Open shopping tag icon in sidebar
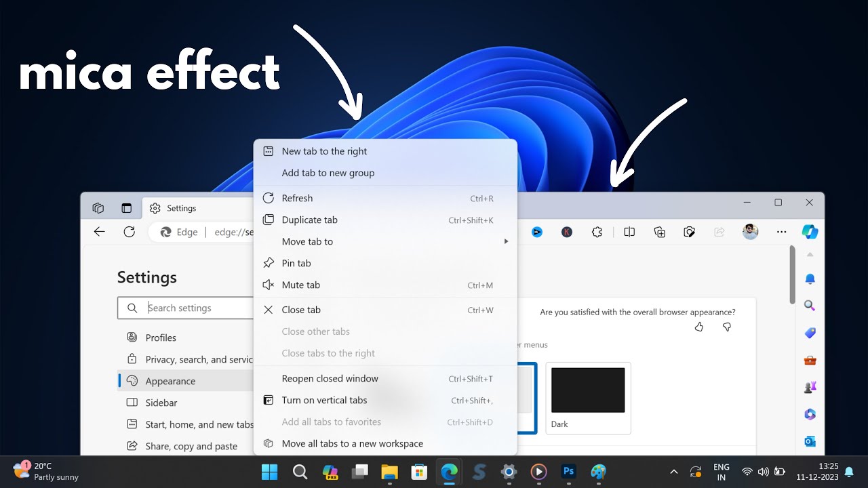 810,333
